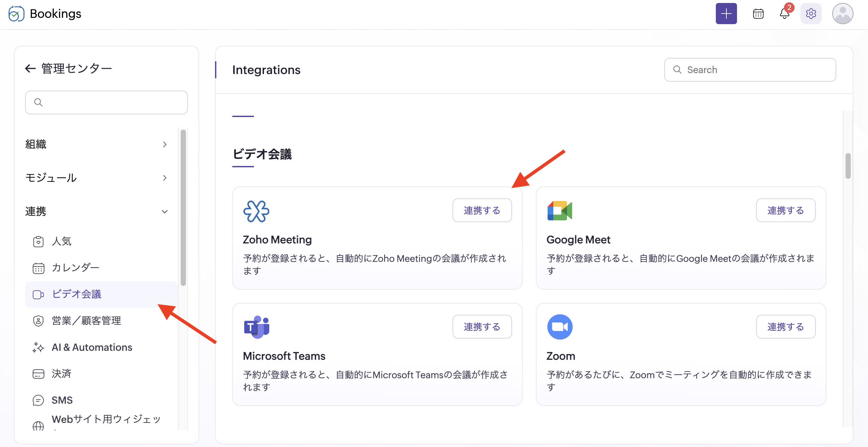Click the Microsoft Teams logo icon

(256, 327)
